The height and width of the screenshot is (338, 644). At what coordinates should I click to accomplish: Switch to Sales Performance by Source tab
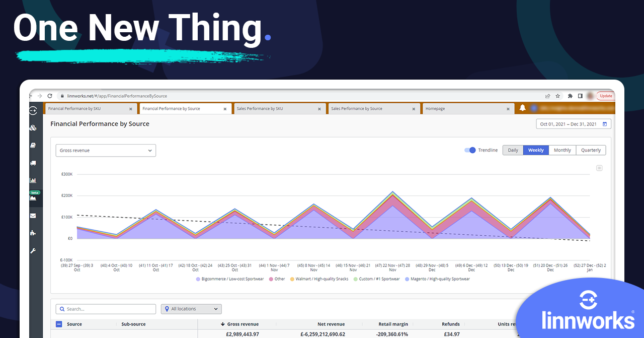[x=357, y=109]
